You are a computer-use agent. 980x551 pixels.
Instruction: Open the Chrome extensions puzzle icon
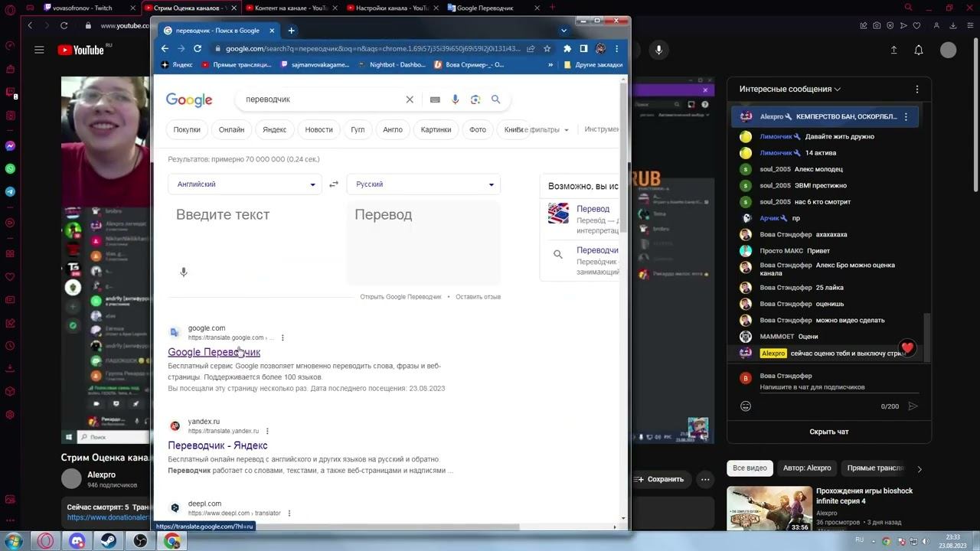(567, 48)
